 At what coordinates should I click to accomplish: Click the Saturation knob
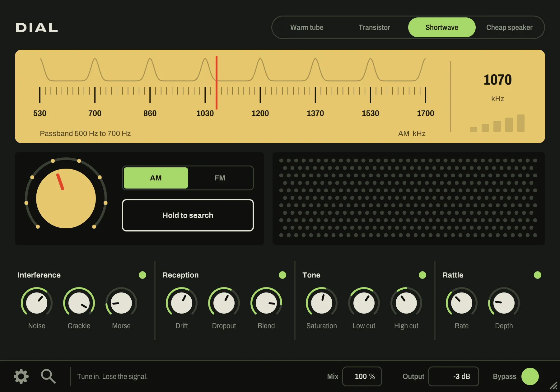[322, 303]
